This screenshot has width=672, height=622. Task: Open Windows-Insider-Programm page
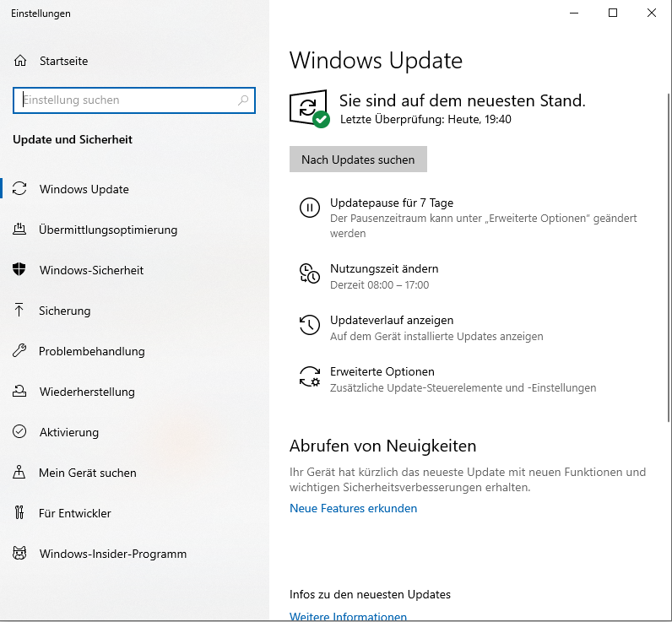113,554
